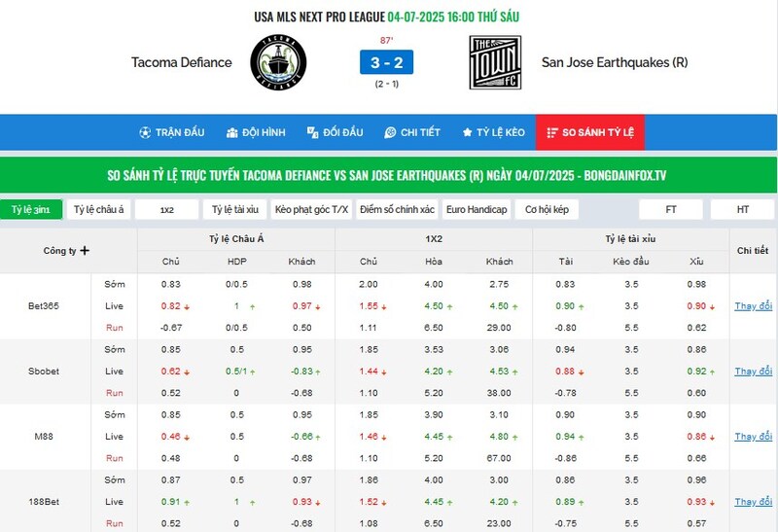Click the Chi tiết column header
The image size is (778, 532).
[x=753, y=251]
